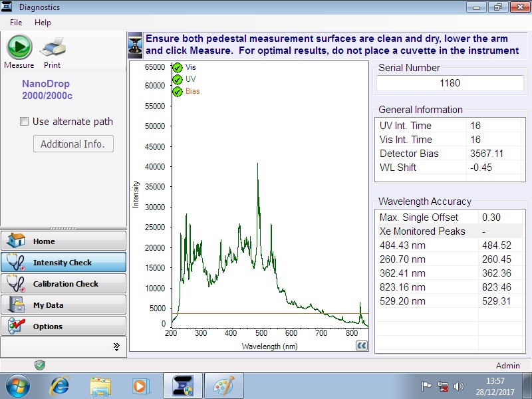Click the measured value 823.46
This screenshot has width=532, height=399.
[x=496, y=287]
